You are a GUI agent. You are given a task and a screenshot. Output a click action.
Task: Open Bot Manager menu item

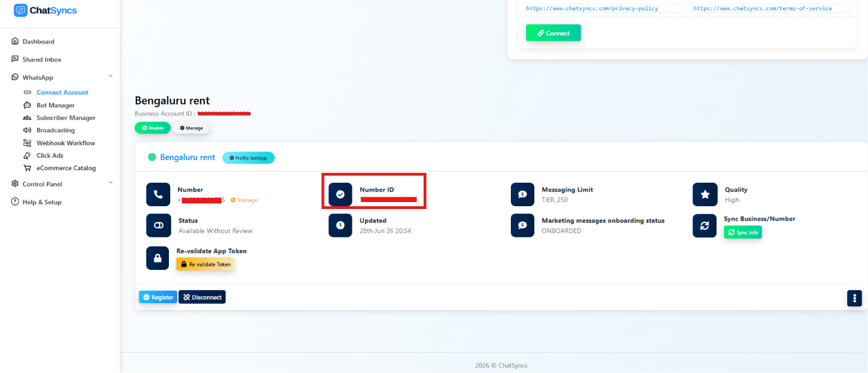(x=55, y=105)
